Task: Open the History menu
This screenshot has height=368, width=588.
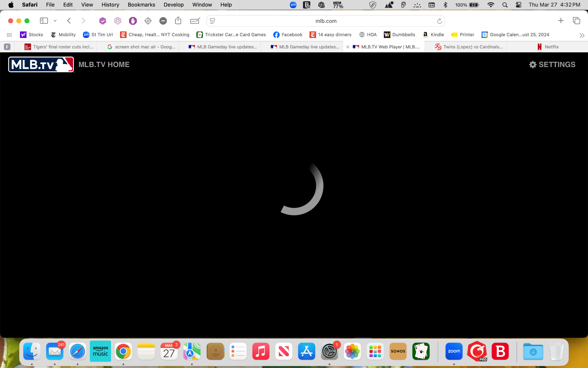Action: click(110, 5)
